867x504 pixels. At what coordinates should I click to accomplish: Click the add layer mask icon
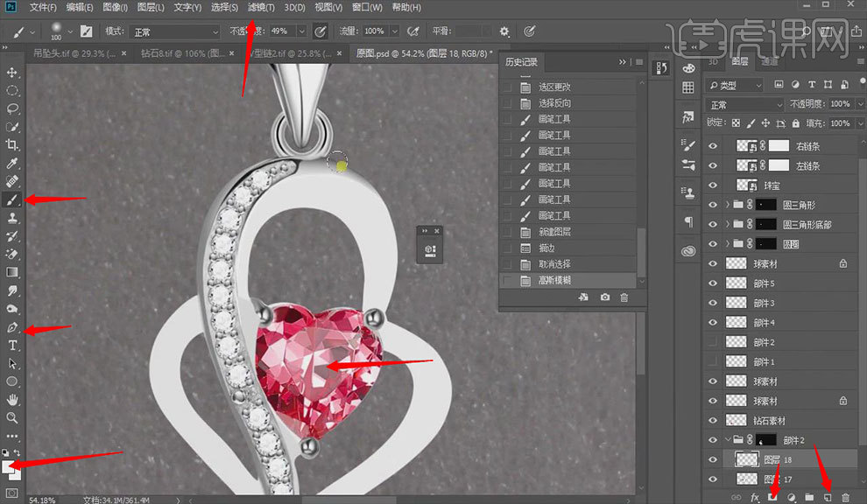(x=773, y=497)
